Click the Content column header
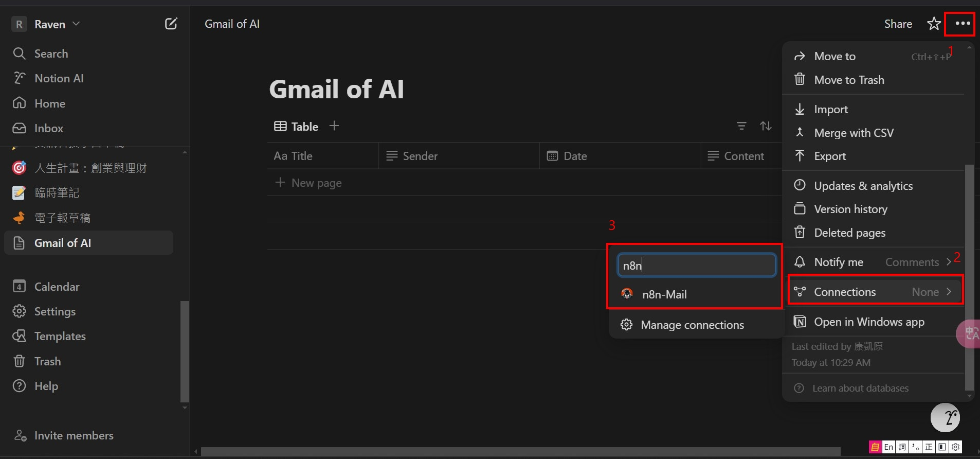The height and width of the screenshot is (459, 980). [741, 156]
